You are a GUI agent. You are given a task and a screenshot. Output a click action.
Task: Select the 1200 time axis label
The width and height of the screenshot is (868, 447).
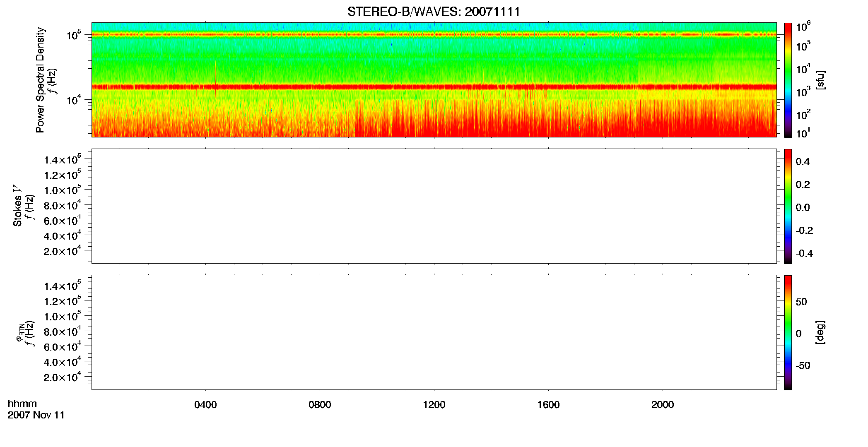point(434,405)
